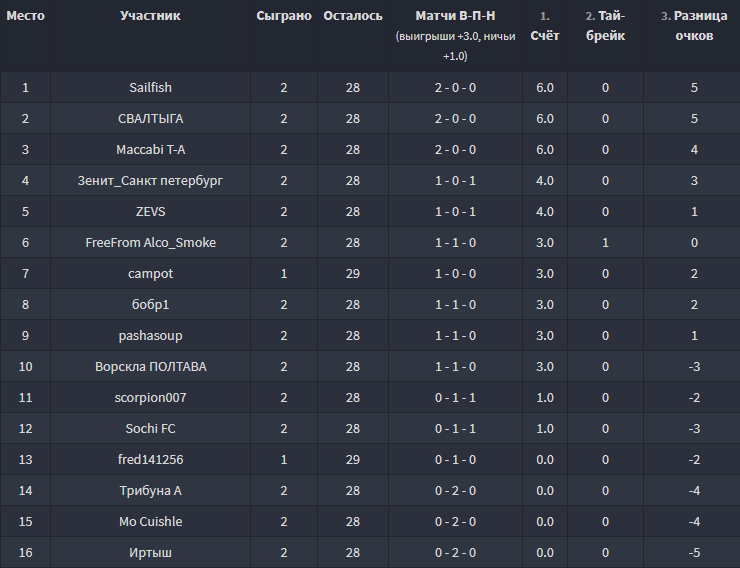This screenshot has width=740, height=568.
Task: Click the fred141256 participant name
Action: pos(150,460)
